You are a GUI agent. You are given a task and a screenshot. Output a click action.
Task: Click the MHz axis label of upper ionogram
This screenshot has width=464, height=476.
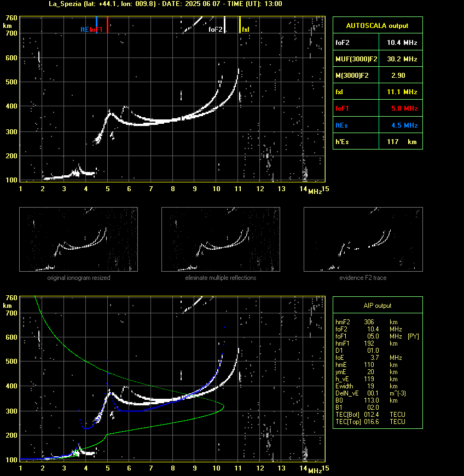(x=315, y=192)
